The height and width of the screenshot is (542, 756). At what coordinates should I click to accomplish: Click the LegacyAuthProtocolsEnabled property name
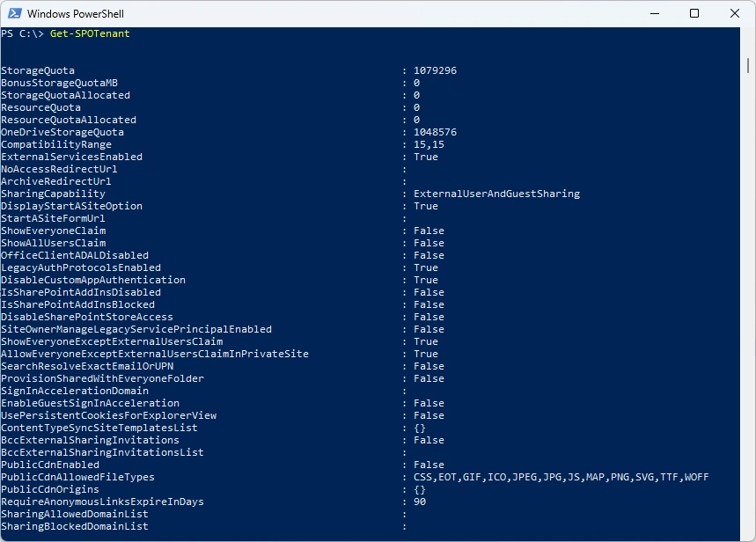[81, 267]
